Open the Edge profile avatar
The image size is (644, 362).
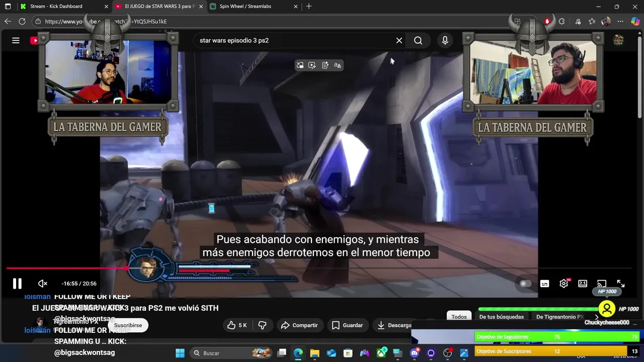click(x=606, y=21)
